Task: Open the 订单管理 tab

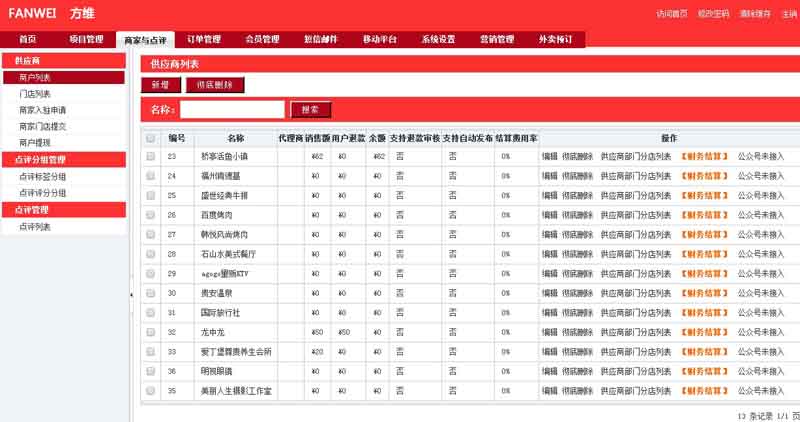Action: [204, 39]
